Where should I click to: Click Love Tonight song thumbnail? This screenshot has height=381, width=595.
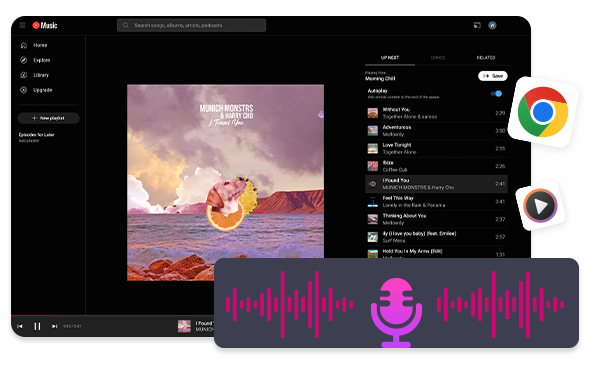[x=373, y=148]
